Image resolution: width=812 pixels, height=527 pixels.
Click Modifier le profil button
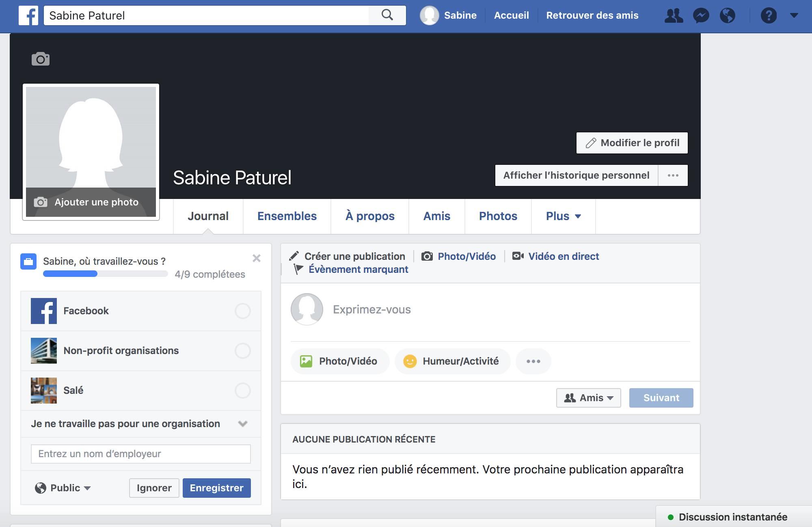point(632,143)
